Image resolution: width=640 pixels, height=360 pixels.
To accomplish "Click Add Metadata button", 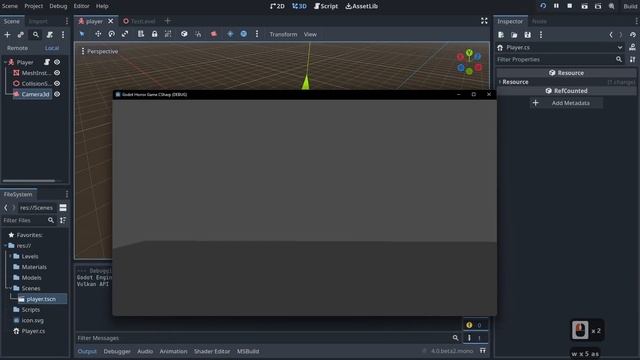I will pyautogui.click(x=566, y=103).
